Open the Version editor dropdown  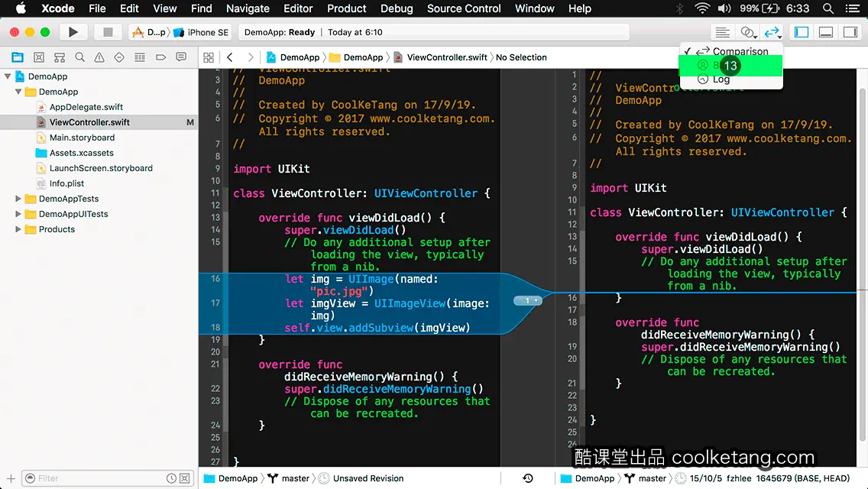pyautogui.click(x=772, y=32)
